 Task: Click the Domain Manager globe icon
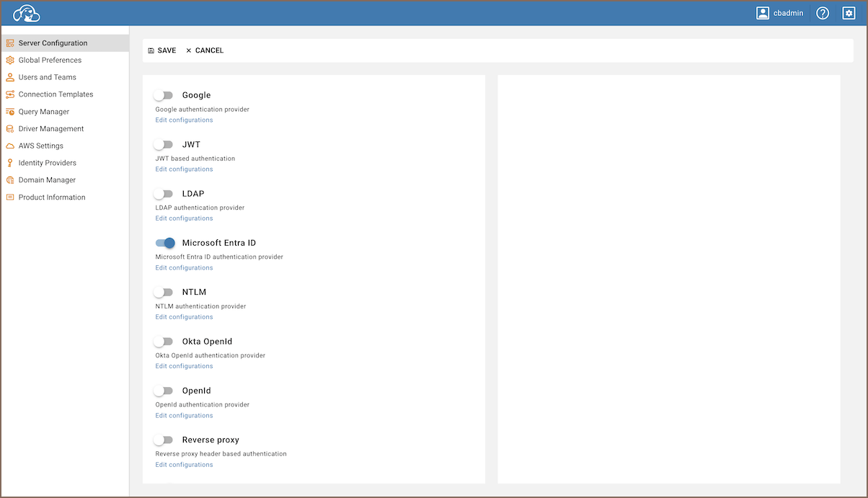(10, 180)
